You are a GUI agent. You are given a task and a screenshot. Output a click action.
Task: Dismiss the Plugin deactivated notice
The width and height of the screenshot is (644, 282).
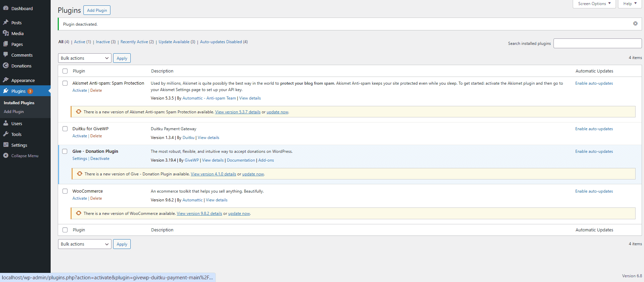click(x=635, y=24)
